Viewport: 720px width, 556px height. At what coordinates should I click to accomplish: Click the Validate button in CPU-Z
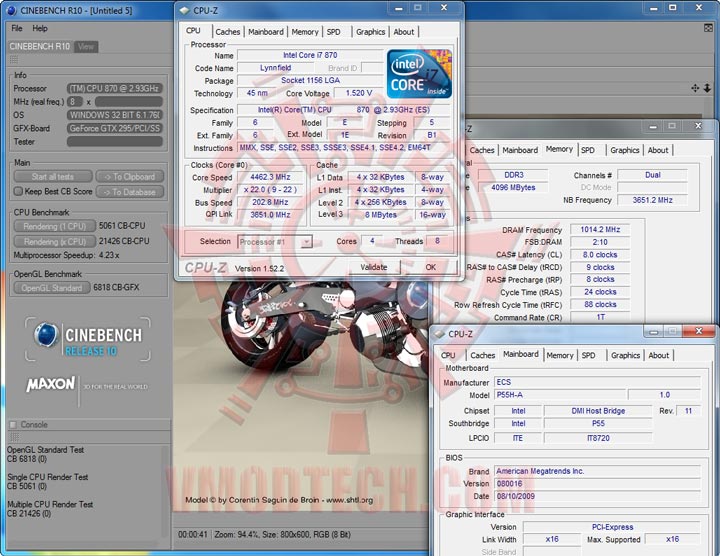(374, 267)
